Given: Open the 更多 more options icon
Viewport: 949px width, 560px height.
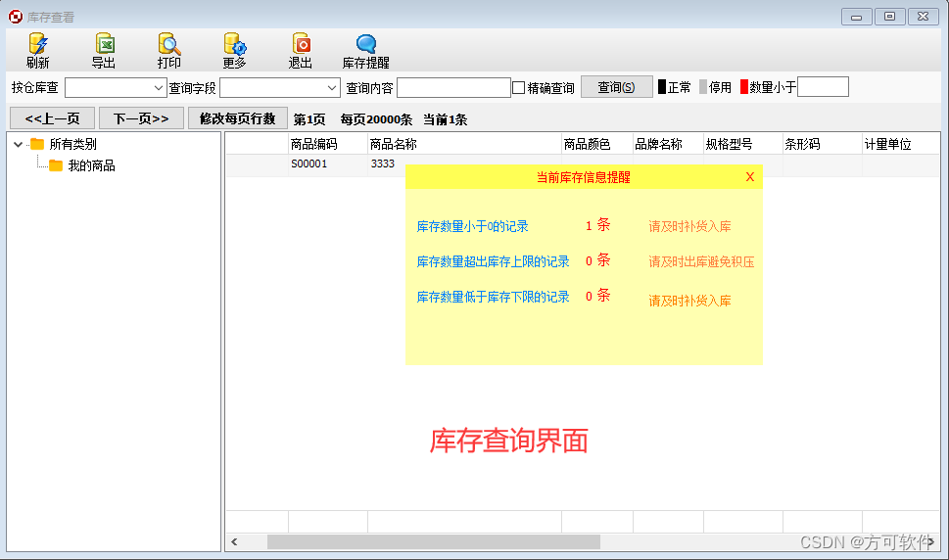Looking at the screenshot, I should coord(235,43).
